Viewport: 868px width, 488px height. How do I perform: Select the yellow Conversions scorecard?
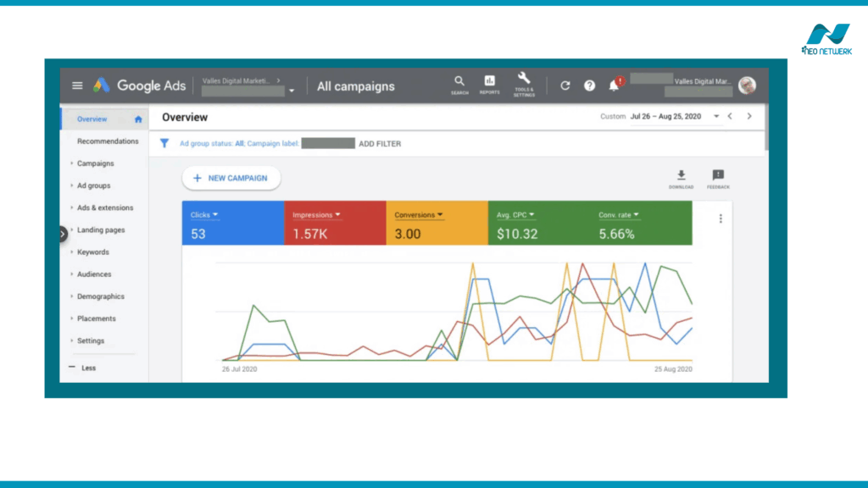[x=437, y=223]
